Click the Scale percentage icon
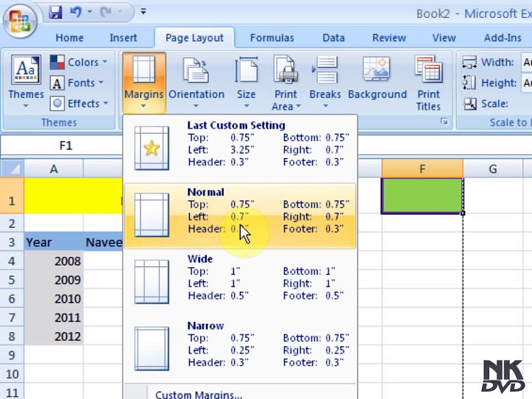This screenshot has width=532, height=399. 470,104
